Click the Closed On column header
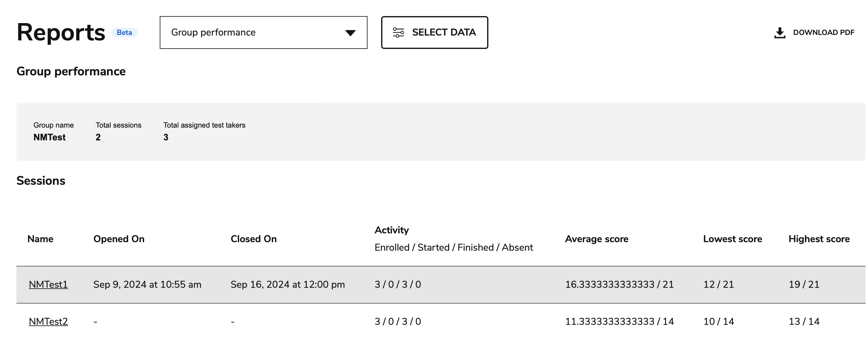Screen dimensions: 868x347 coord(253,239)
